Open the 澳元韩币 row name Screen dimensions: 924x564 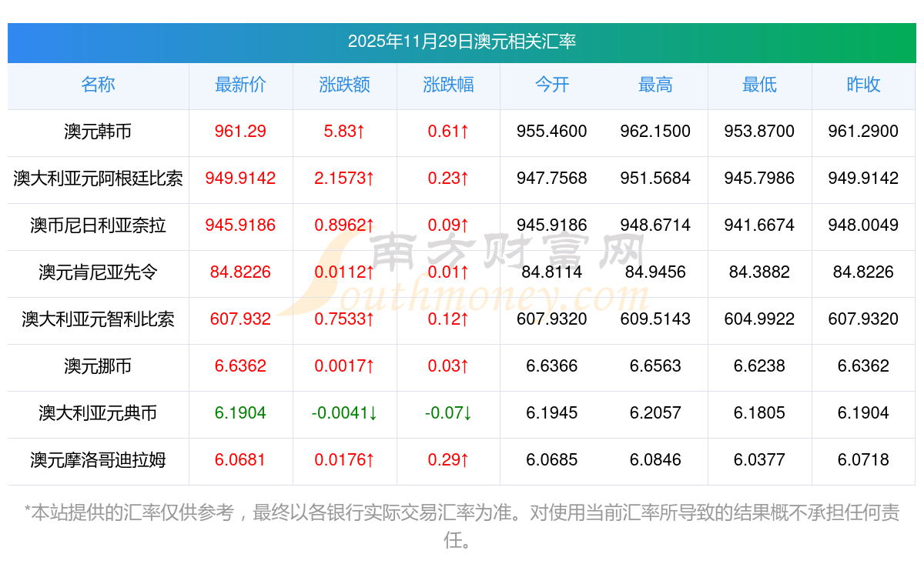98,132
